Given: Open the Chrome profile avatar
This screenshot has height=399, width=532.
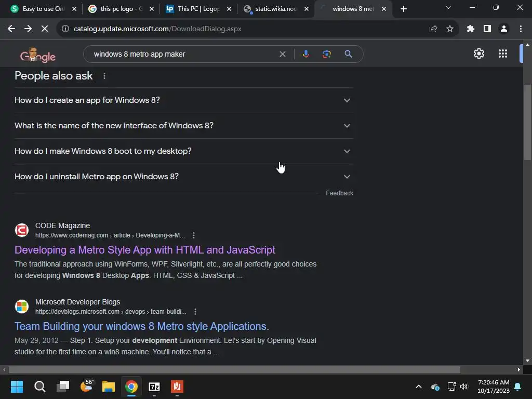Looking at the screenshot, I should pos(503,29).
